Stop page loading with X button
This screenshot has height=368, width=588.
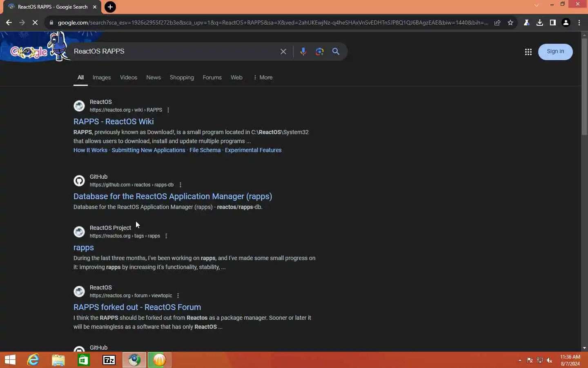(x=35, y=23)
